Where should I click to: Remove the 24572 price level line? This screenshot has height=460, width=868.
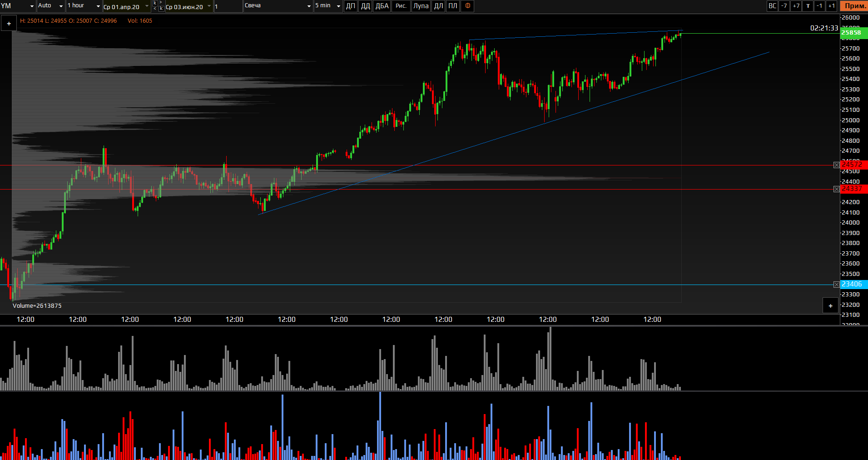click(x=837, y=165)
